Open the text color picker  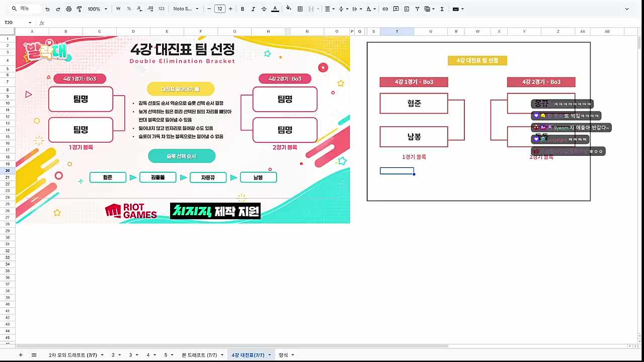[275, 9]
